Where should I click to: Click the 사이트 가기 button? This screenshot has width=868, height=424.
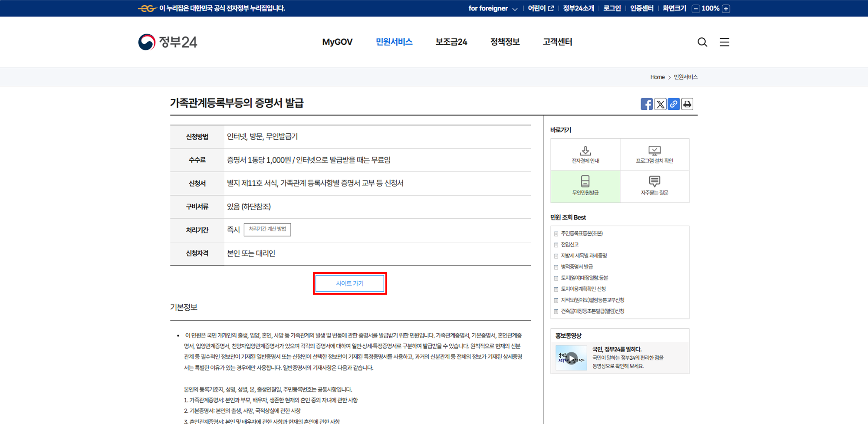[x=350, y=283]
